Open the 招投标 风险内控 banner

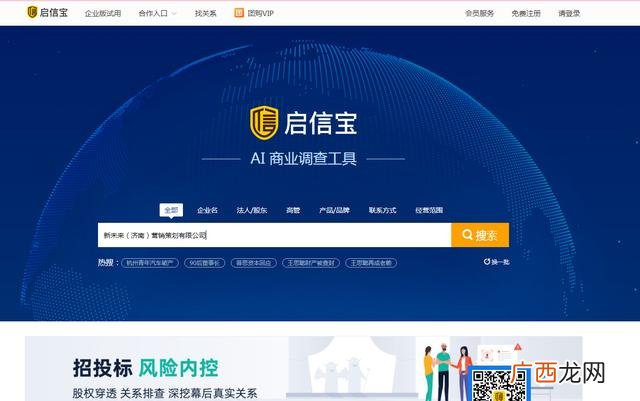coord(304,368)
